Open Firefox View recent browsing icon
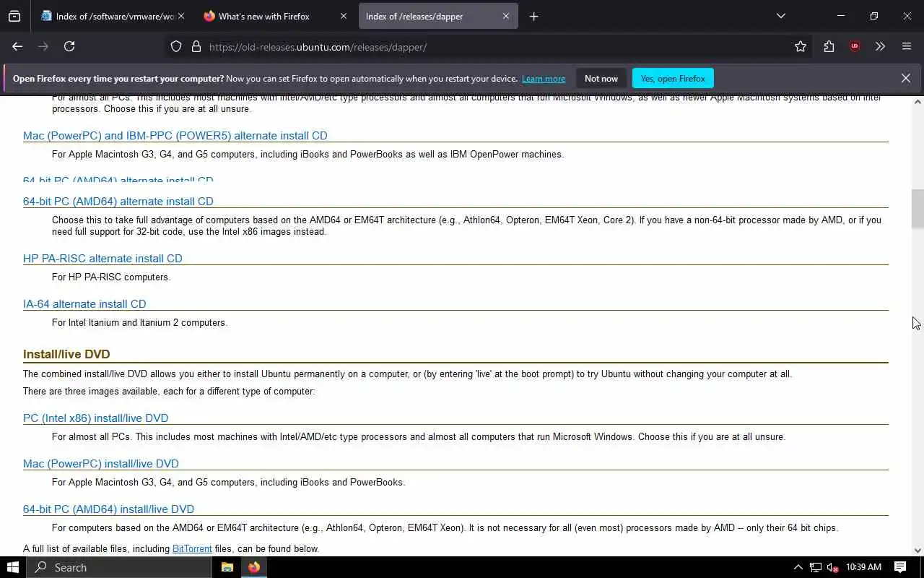The image size is (924, 578). tap(14, 16)
